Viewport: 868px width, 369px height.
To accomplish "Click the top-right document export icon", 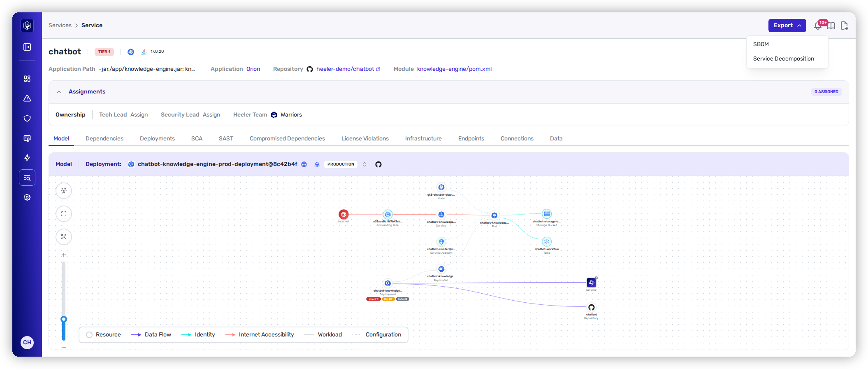I will click(844, 26).
